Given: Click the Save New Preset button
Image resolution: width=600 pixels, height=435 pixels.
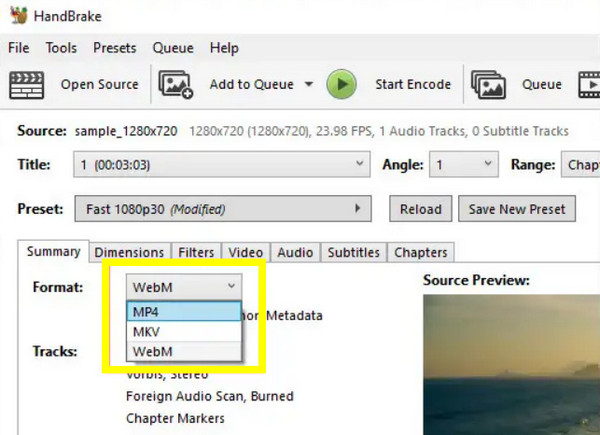Looking at the screenshot, I should coord(517,209).
